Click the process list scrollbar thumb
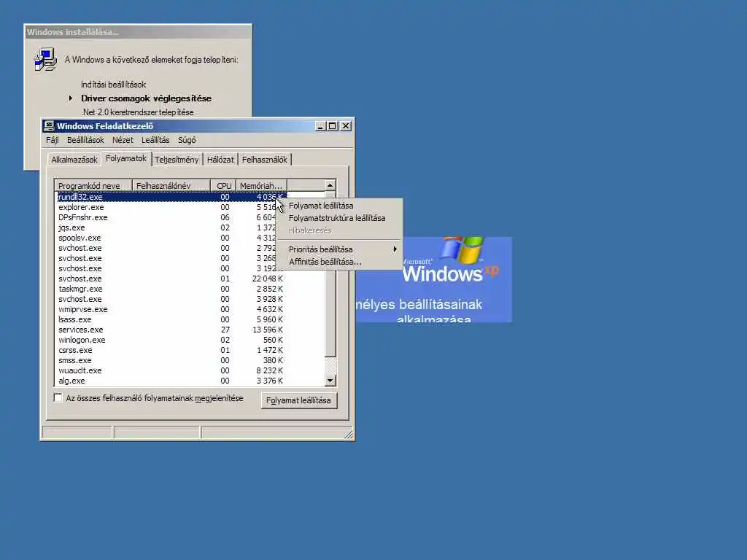Screen dimensions: 747x560 330,274
